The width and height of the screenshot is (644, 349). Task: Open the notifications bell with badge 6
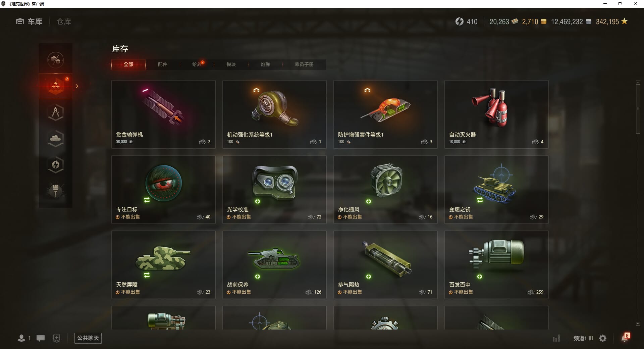625,338
